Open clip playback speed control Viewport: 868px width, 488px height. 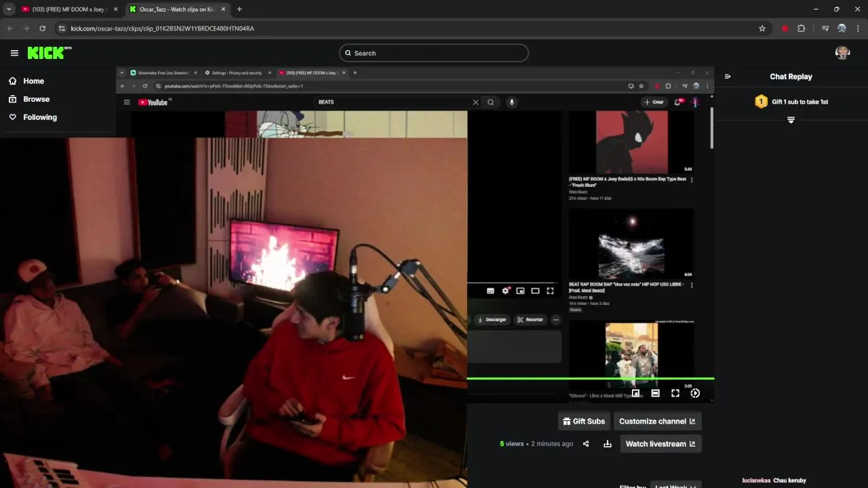point(695,393)
